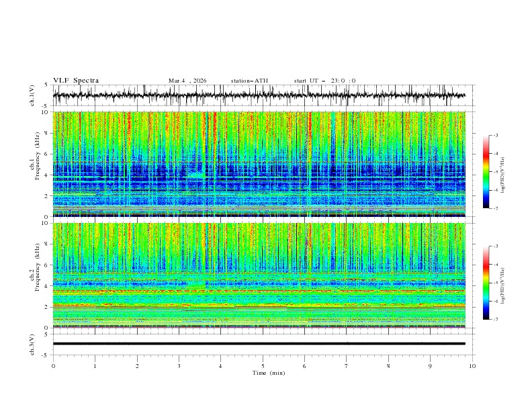Image resolution: width=532 pixels, height=411 pixels.
Task: Click lower color bar label '-3'
Action: pyautogui.click(x=495, y=246)
